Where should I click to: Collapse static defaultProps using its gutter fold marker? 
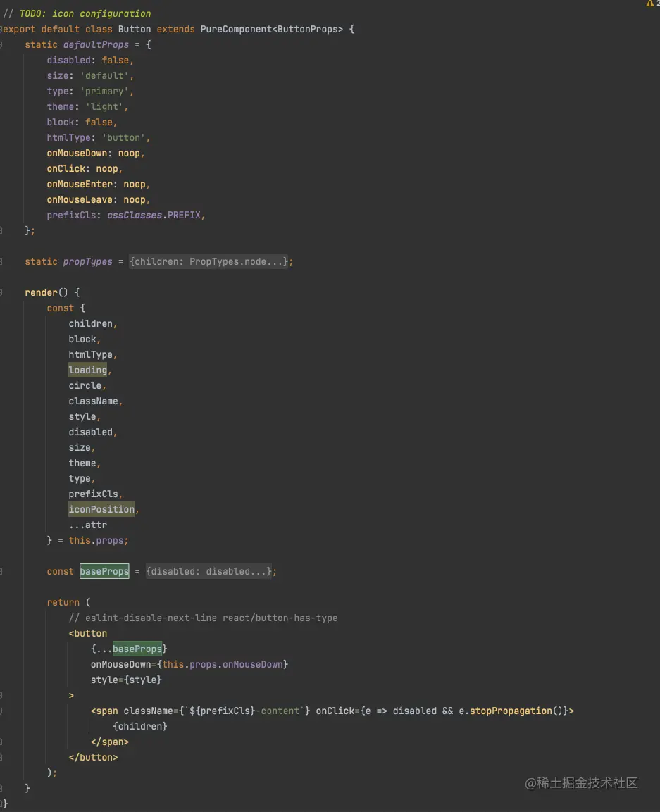click(1, 44)
